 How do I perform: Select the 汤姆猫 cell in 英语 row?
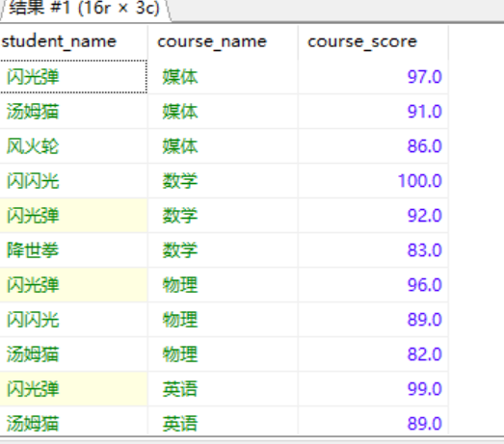(73, 421)
